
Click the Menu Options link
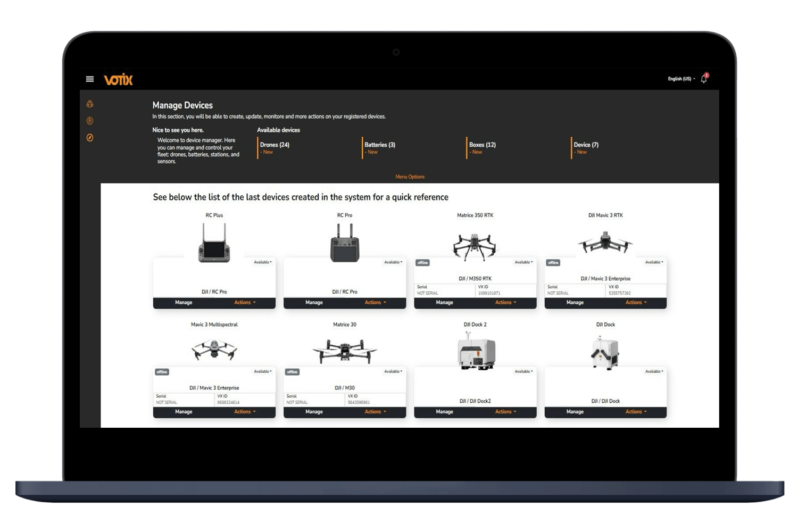pyautogui.click(x=410, y=177)
